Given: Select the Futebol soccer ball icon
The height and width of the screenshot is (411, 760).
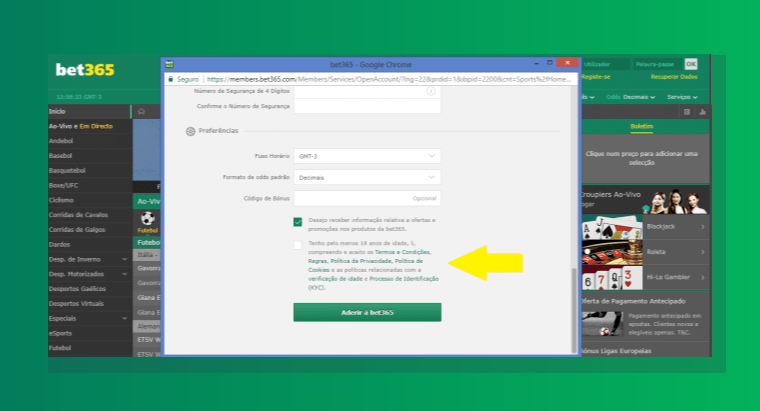Looking at the screenshot, I should (147, 219).
